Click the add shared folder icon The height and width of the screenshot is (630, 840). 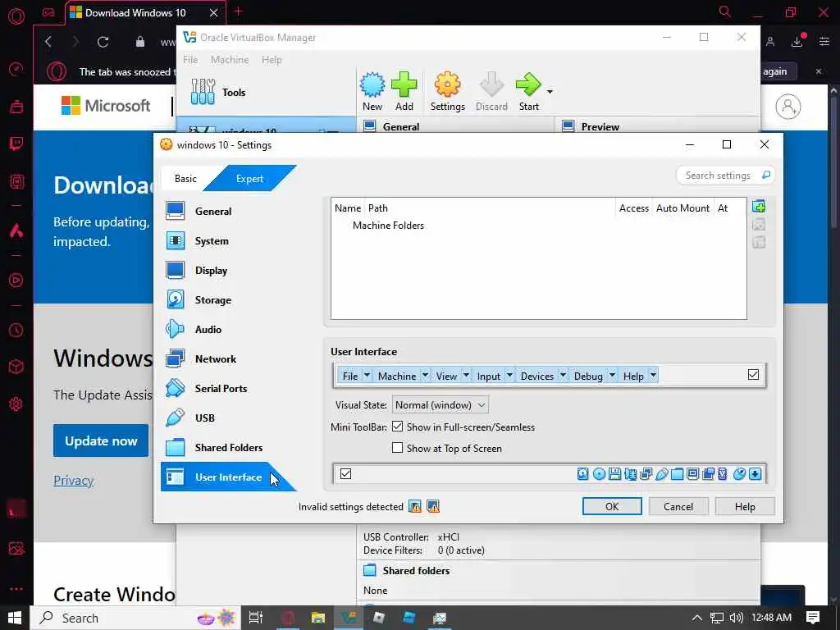(759, 207)
